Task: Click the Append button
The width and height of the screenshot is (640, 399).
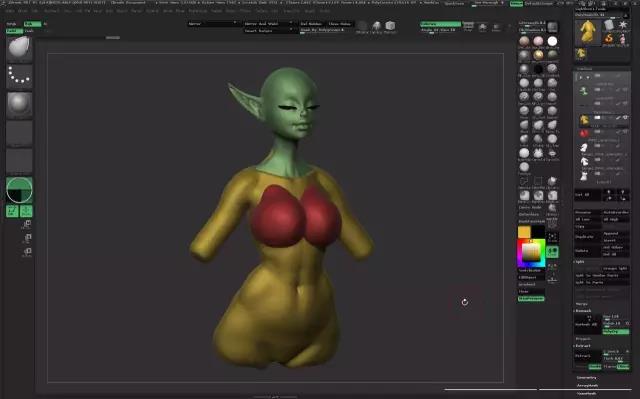Action: (616, 233)
